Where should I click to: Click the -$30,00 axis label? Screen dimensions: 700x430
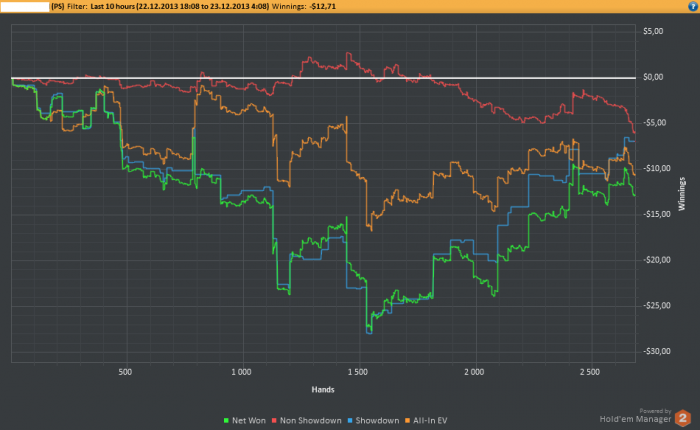pyautogui.click(x=656, y=351)
